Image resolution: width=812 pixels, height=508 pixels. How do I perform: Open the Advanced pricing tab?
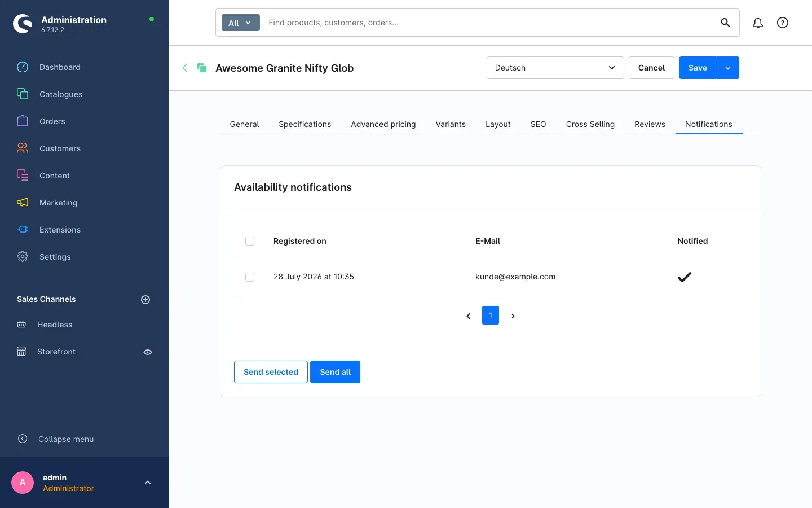click(383, 124)
